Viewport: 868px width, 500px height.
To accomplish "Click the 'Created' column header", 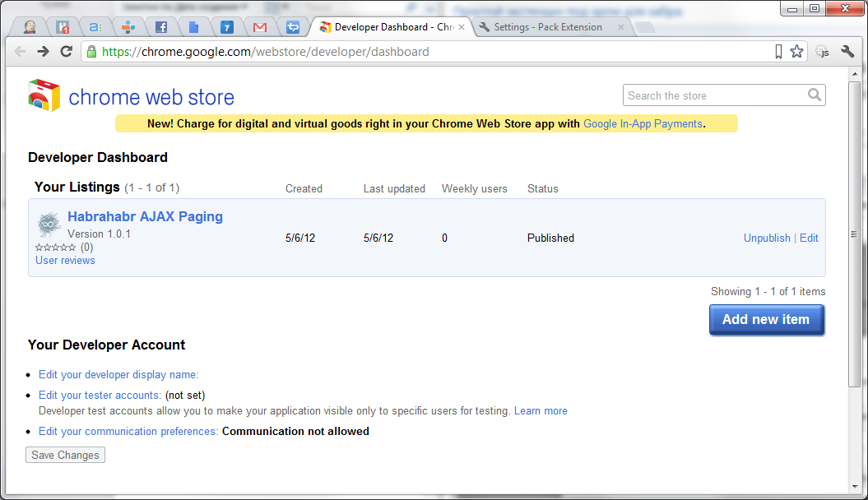I will point(304,188).
